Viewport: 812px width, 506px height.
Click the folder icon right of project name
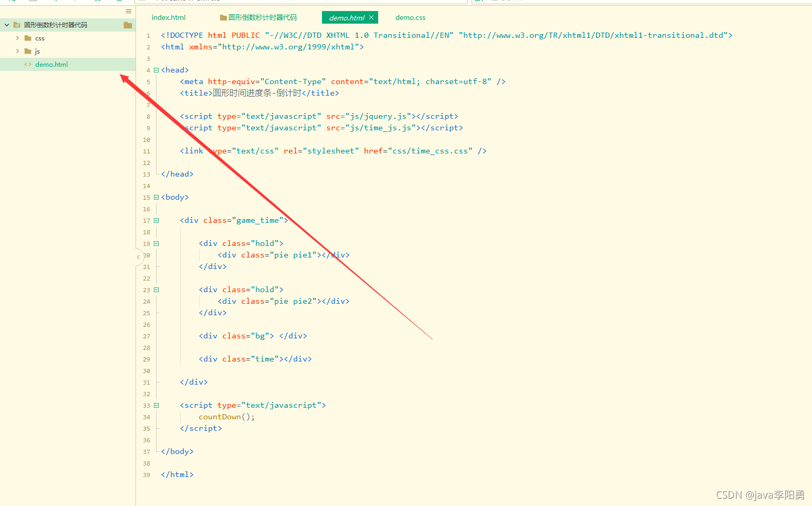[x=128, y=25]
